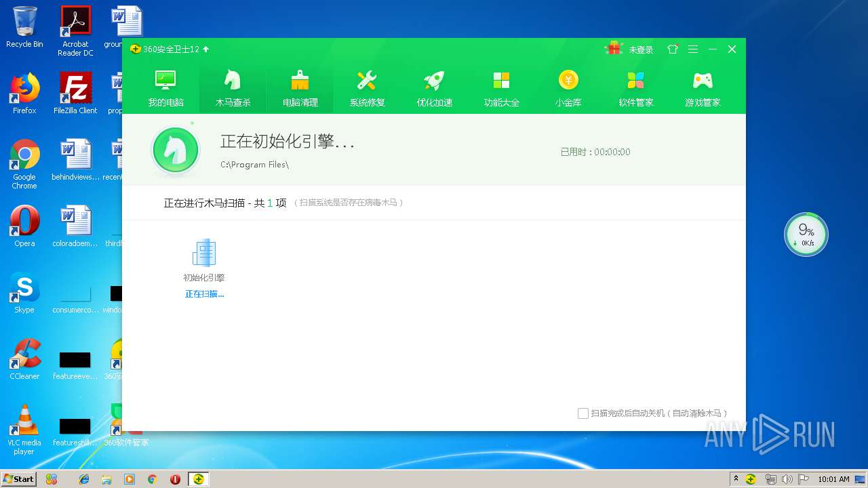
Task: Open the 优化加速 rocket speed-up tab
Action: [x=434, y=89]
